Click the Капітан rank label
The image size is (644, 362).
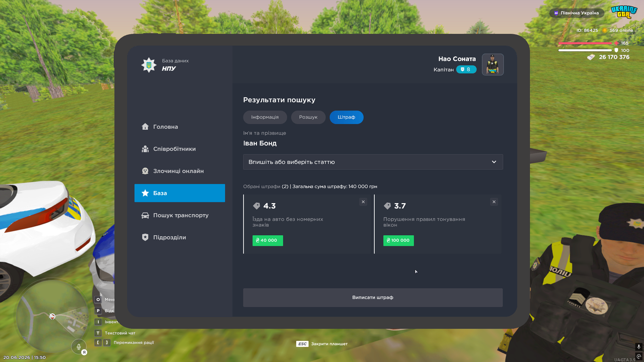[444, 70]
